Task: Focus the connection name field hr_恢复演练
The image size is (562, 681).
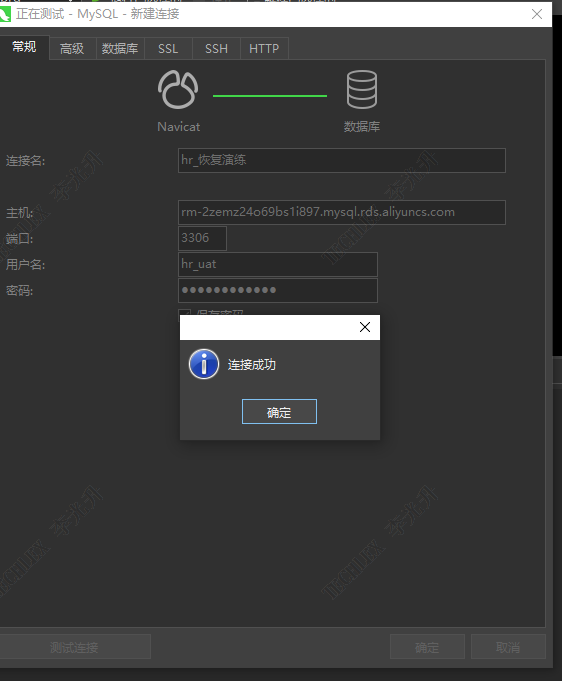Action: (x=342, y=160)
